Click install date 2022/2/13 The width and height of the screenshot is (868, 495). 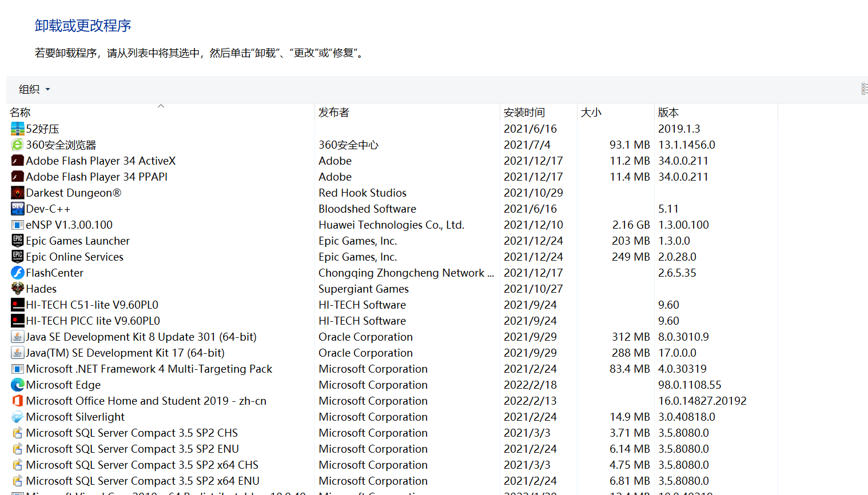530,401
